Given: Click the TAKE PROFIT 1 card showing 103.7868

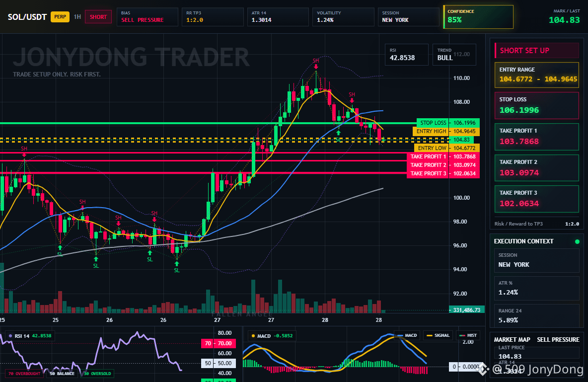Looking at the screenshot, I should point(537,137).
